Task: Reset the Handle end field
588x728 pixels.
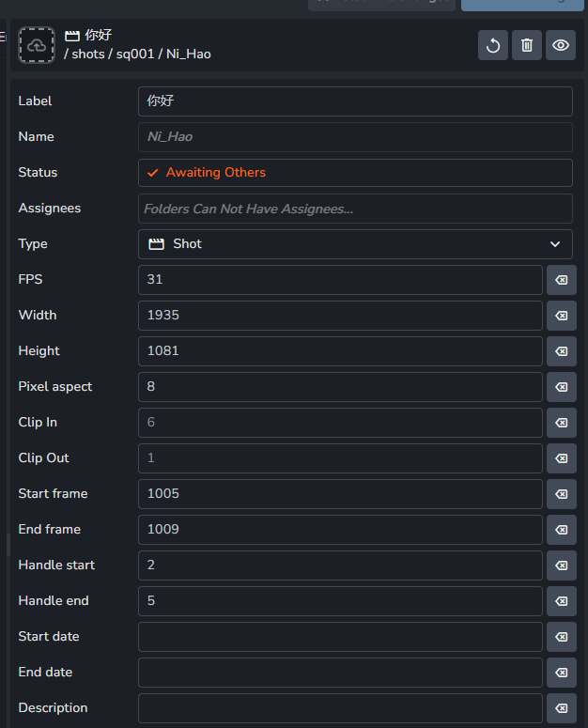Action: coord(562,601)
